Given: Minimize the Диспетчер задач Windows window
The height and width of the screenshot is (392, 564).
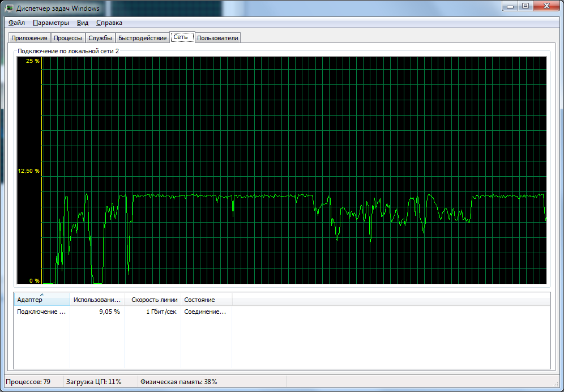Looking at the screenshot, I should tap(510, 6).
